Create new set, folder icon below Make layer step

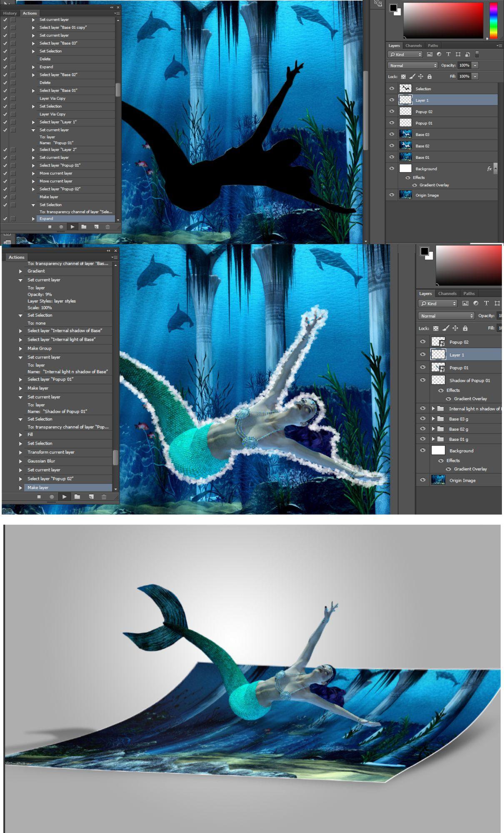(77, 497)
